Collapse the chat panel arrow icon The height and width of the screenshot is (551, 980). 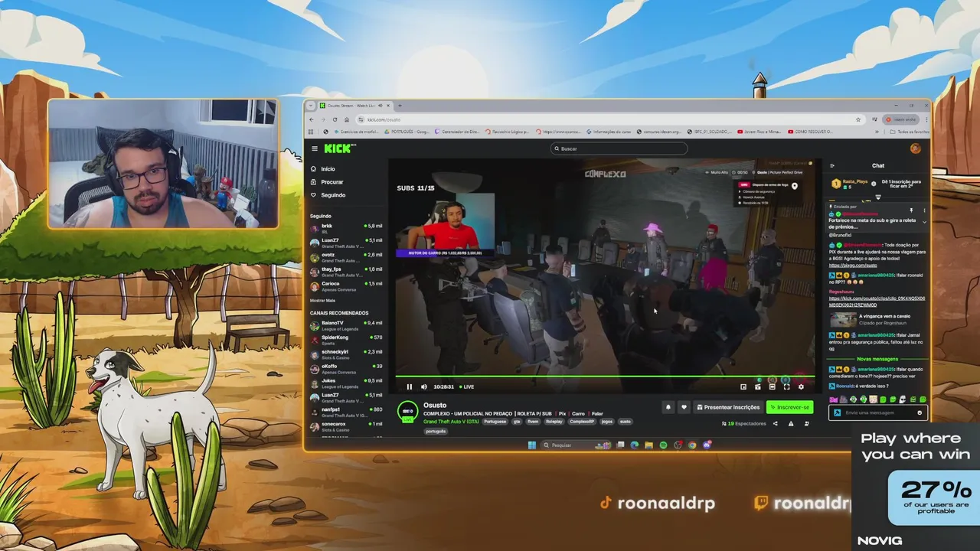pos(832,165)
